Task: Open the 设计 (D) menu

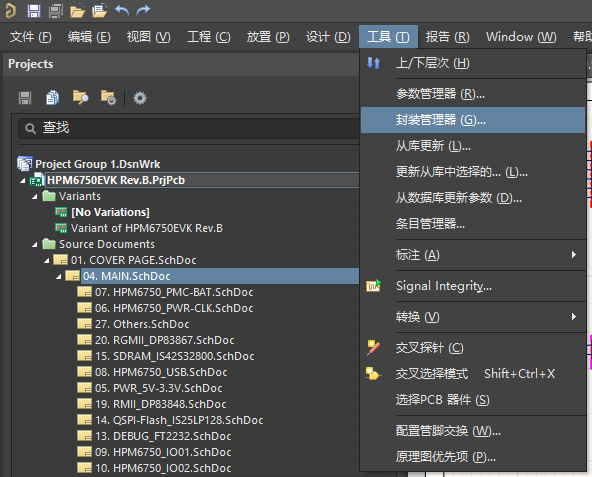Action: click(x=328, y=37)
